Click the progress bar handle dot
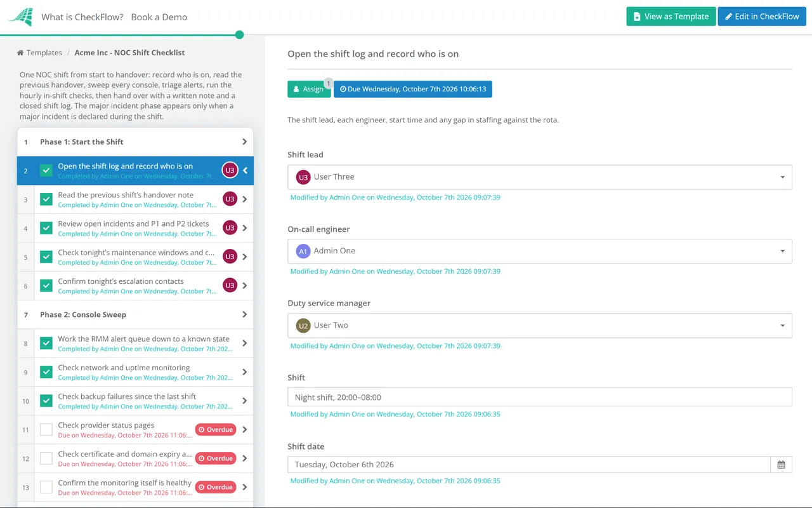Image resolution: width=812 pixels, height=508 pixels. (x=240, y=35)
